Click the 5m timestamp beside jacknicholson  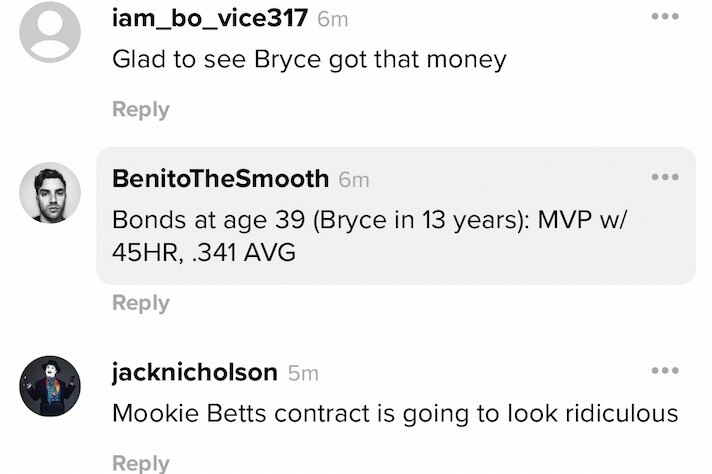(x=303, y=373)
